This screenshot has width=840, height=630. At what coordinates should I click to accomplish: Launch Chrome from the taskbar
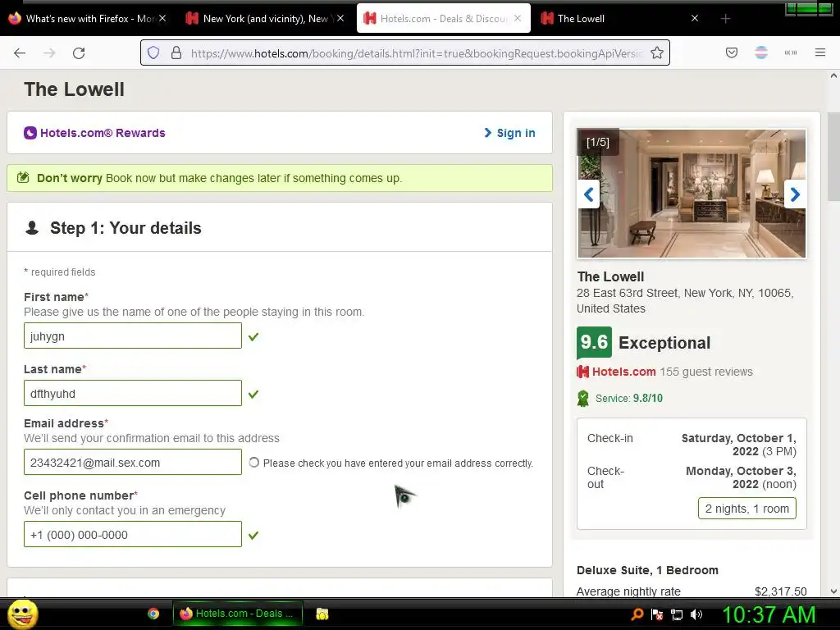pos(153,614)
